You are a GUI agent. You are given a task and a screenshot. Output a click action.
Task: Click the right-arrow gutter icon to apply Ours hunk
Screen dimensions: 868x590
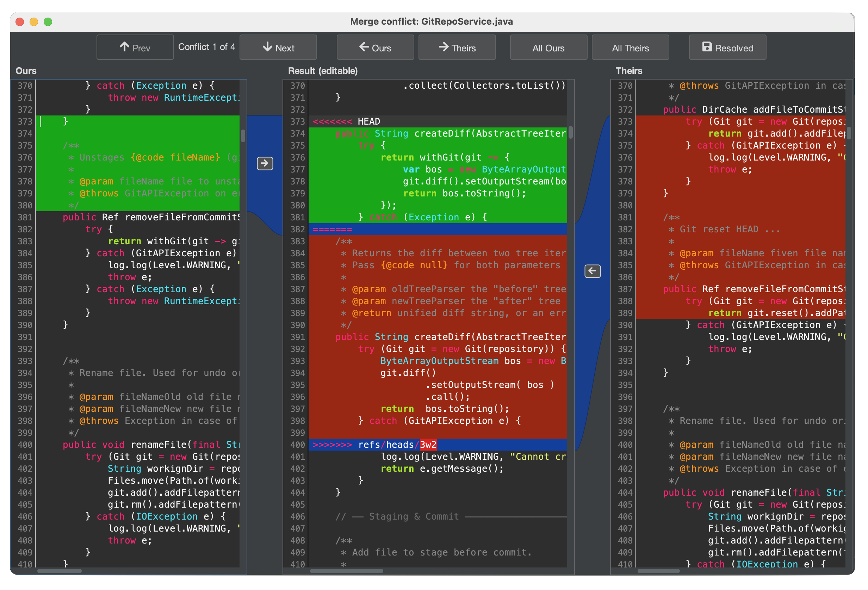(x=265, y=163)
